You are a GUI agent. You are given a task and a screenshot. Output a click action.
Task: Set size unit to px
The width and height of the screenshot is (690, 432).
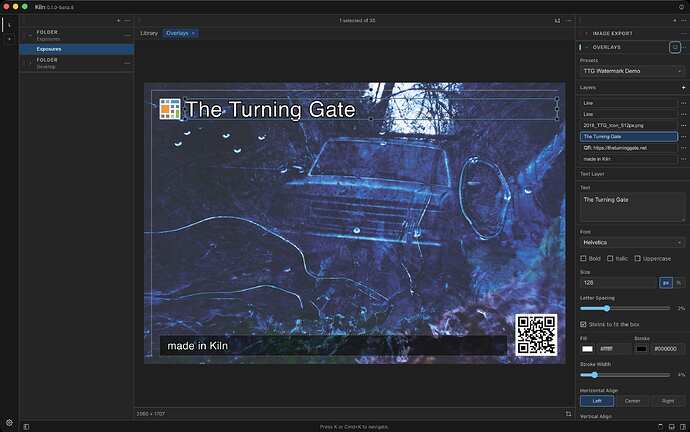pyautogui.click(x=666, y=283)
